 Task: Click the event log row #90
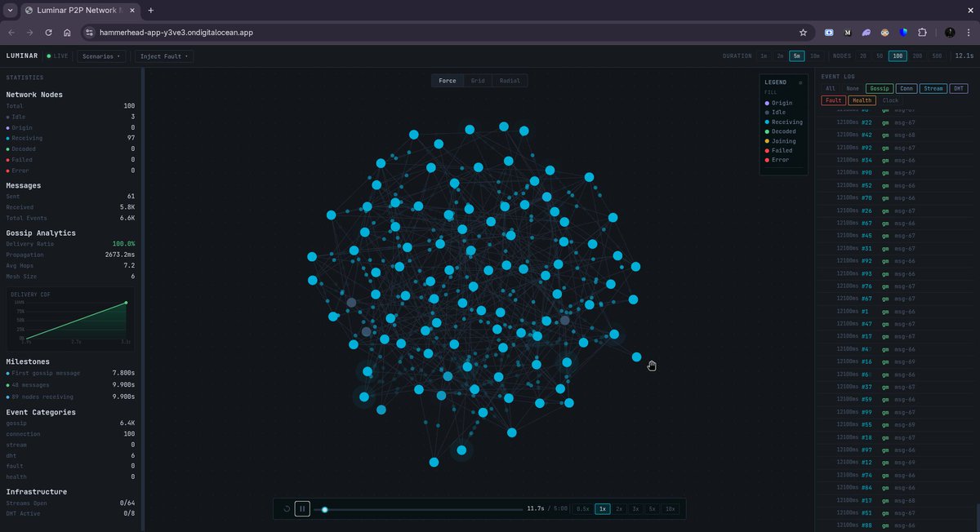896,173
